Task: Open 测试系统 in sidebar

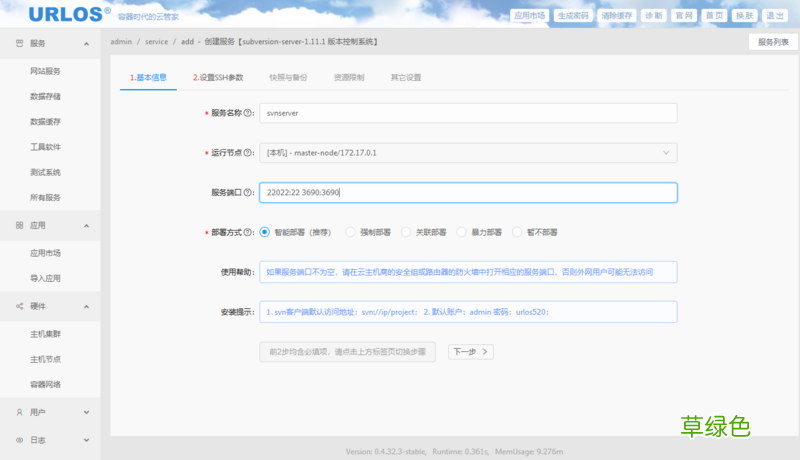Action: pos(45,172)
